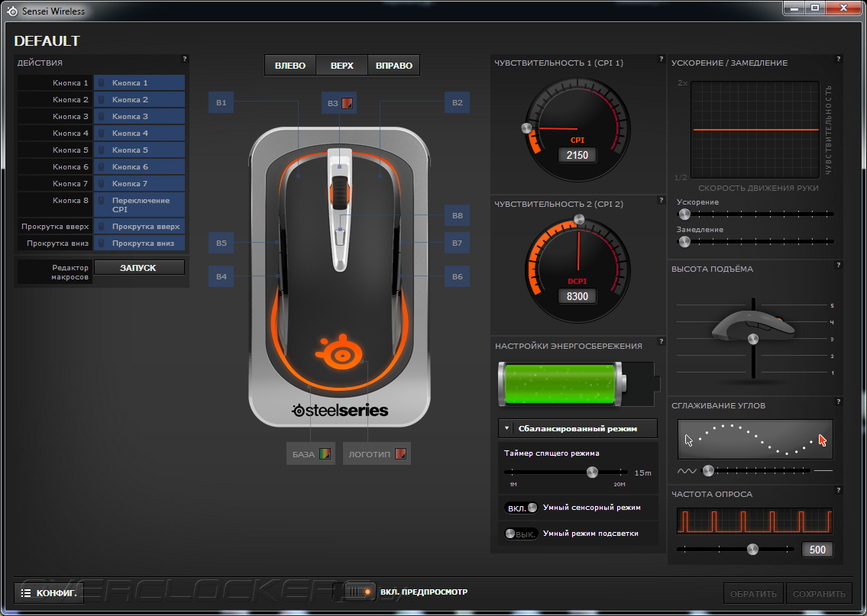Click help icon for ЧУВСТВИТЕЛЬНОСТЬ 1 panel
867x616 pixels.
click(661, 59)
